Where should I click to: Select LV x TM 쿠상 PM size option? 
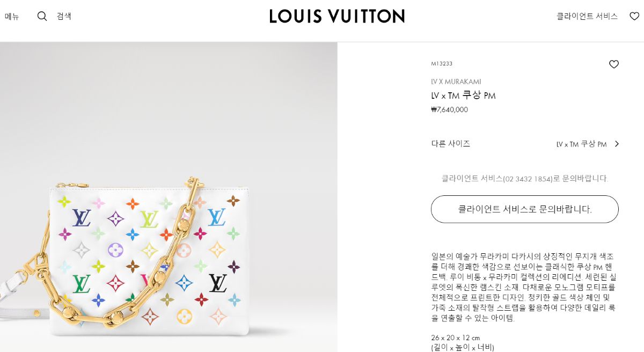click(581, 144)
